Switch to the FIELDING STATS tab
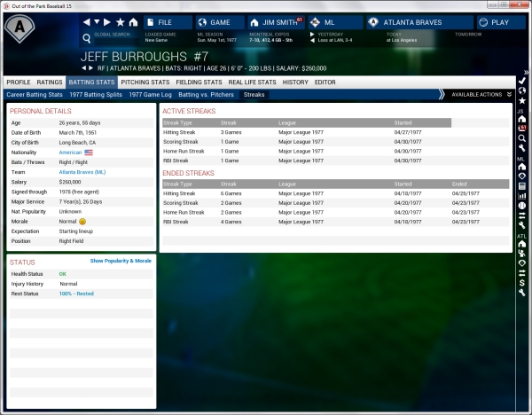The image size is (532, 415). (x=199, y=82)
